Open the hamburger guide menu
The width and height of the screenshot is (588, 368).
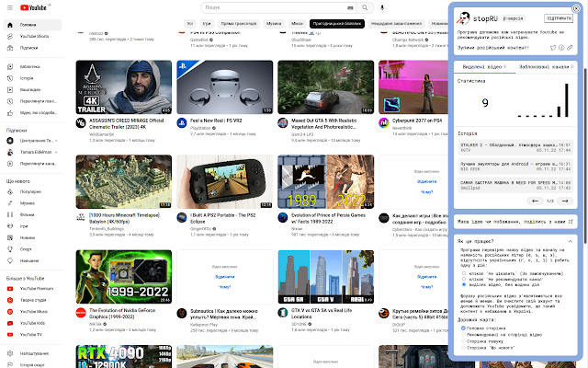(x=10, y=7)
